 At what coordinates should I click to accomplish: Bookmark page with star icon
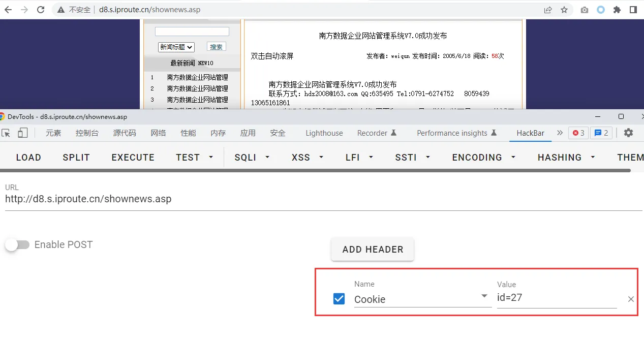pyautogui.click(x=564, y=10)
